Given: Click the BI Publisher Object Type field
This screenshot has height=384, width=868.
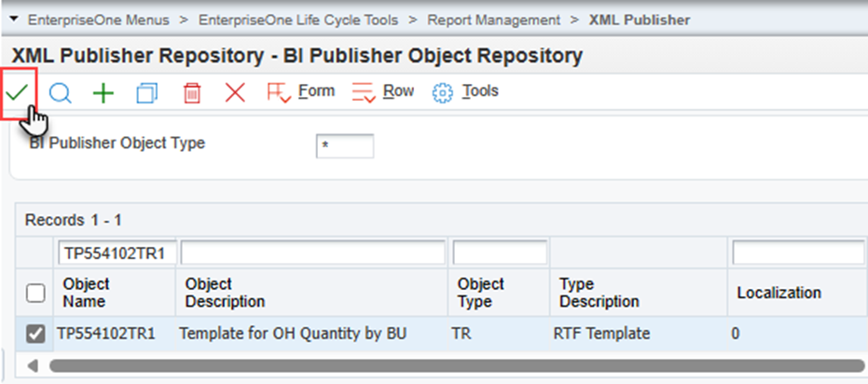Looking at the screenshot, I should point(345,146).
